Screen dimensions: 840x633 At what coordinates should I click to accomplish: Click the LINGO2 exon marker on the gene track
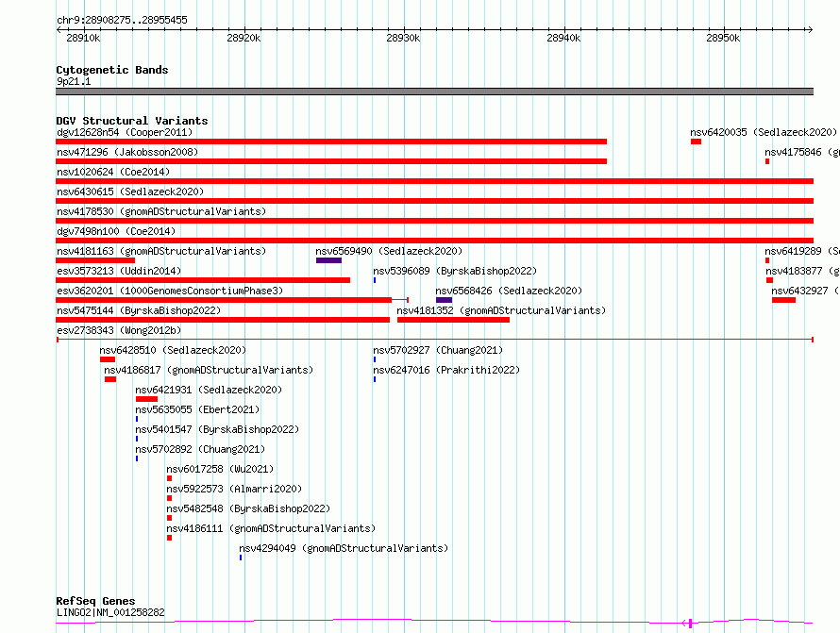click(x=691, y=623)
